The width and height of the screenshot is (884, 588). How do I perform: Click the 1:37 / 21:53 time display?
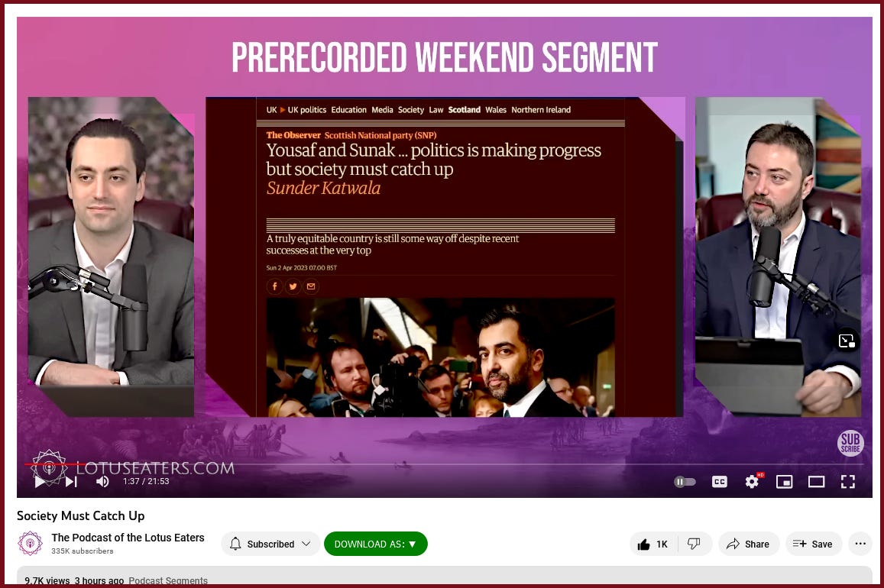pyautogui.click(x=146, y=482)
